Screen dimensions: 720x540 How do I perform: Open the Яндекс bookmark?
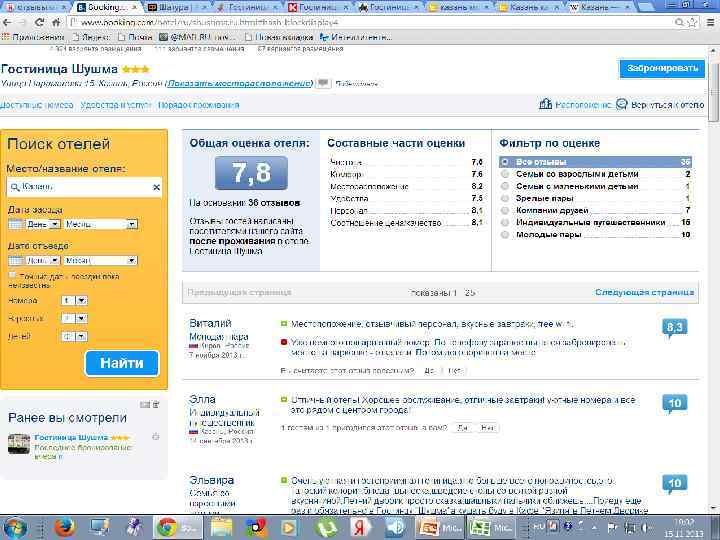pos(92,38)
